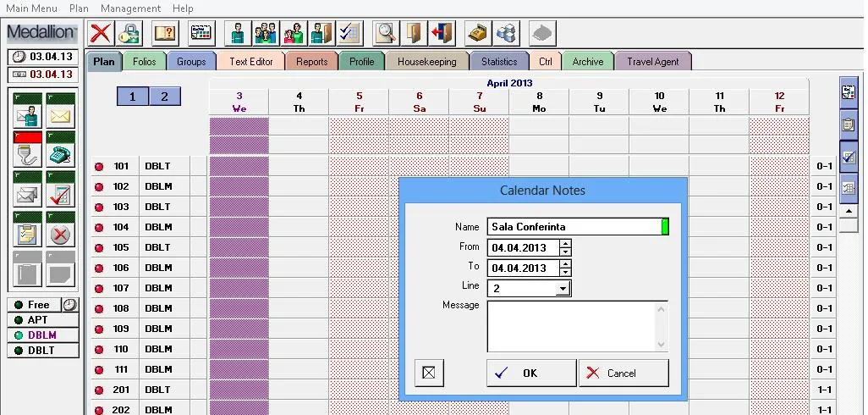Click floor button 1
The height and width of the screenshot is (415, 868).
(x=132, y=97)
